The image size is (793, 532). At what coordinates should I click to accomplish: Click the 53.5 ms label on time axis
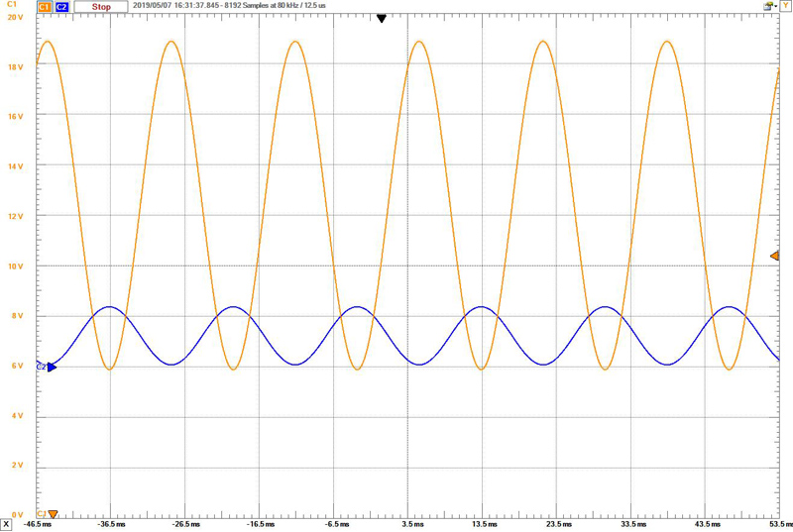tap(775, 522)
